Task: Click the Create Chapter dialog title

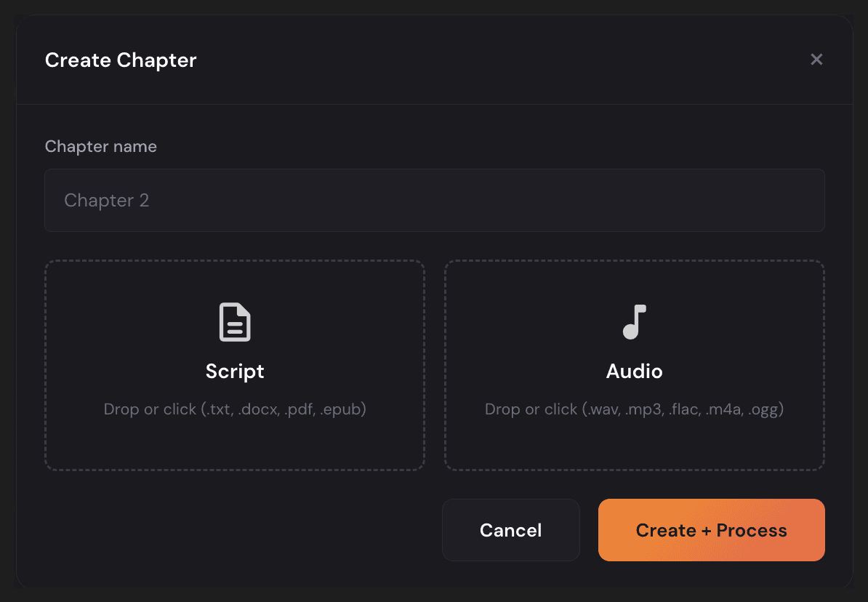Action: [x=121, y=60]
